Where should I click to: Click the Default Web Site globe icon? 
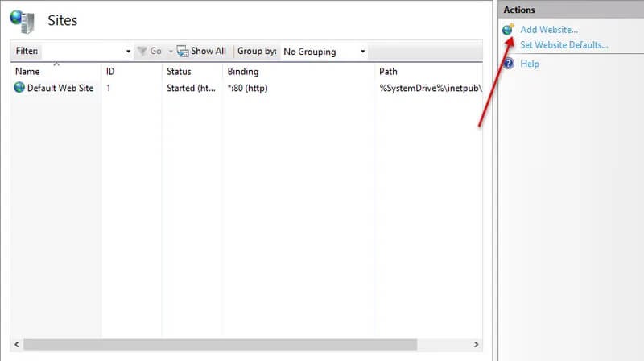coord(19,88)
